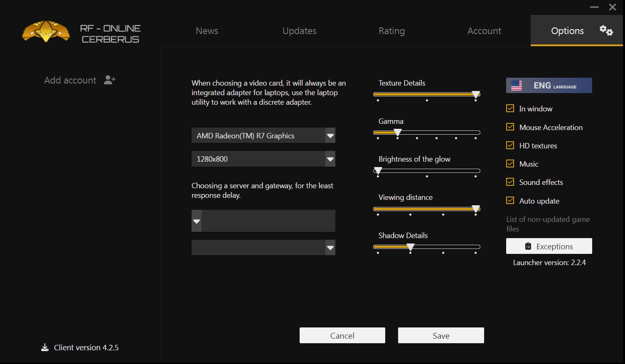Click the Texture Details slider handle

click(476, 95)
